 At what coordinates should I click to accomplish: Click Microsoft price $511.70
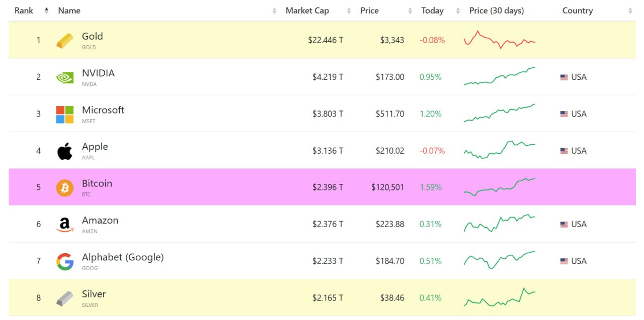click(390, 114)
